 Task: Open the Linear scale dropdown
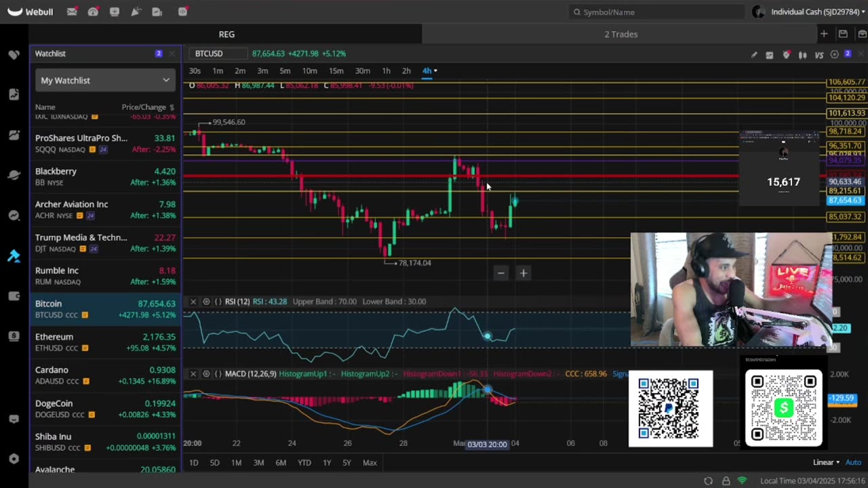826,462
